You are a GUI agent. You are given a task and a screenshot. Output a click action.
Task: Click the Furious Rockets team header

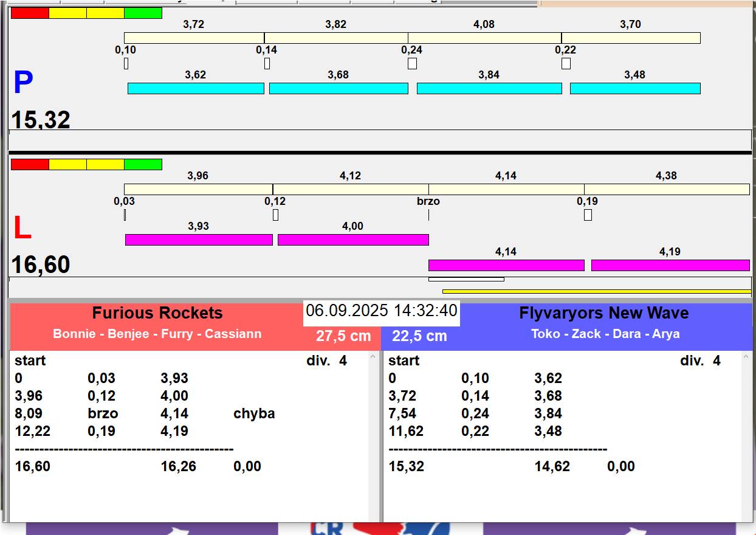coord(157,314)
